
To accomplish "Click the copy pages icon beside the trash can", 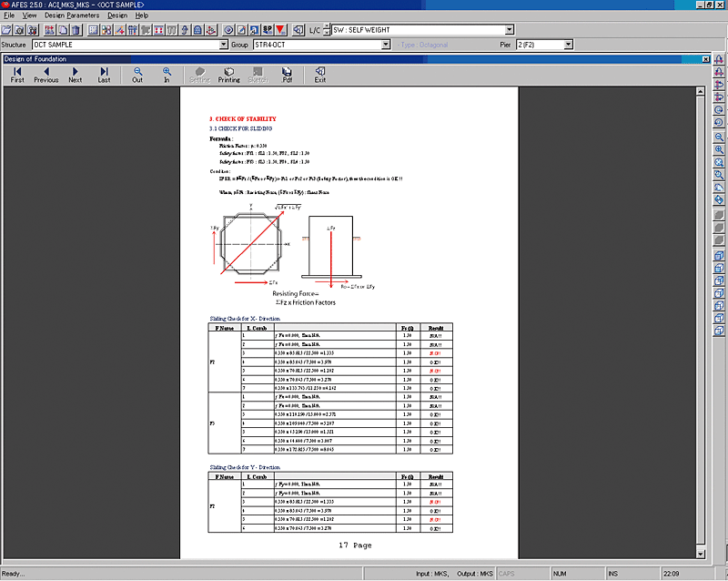I will [x=63, y=30].
